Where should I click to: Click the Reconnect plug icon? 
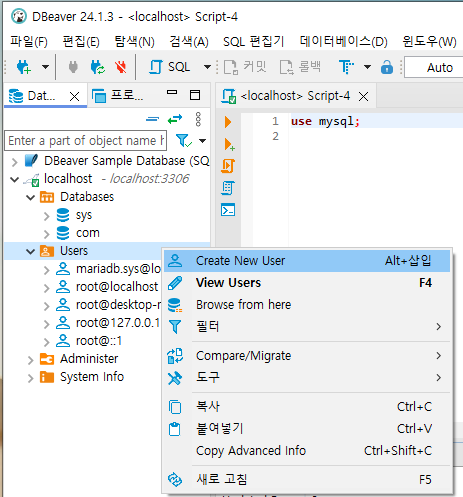coord(98,67)
